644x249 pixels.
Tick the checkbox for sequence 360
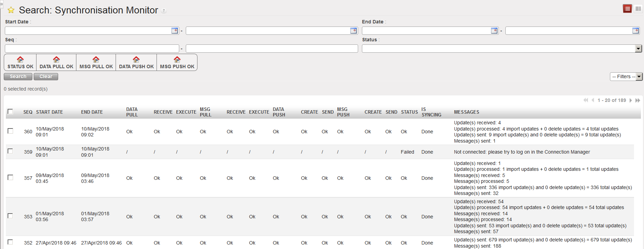point(10,131)
